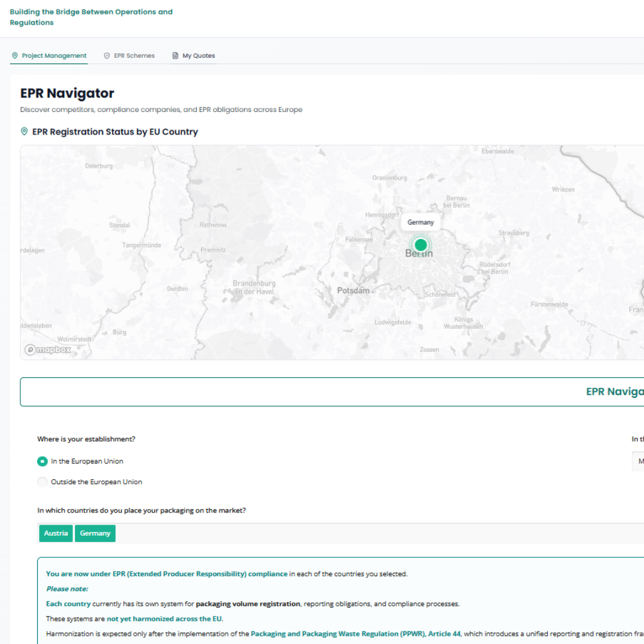644x644 pixels.
Task: Expand the EPR Navigator banner panel
Action: click(x=332, y=392)
